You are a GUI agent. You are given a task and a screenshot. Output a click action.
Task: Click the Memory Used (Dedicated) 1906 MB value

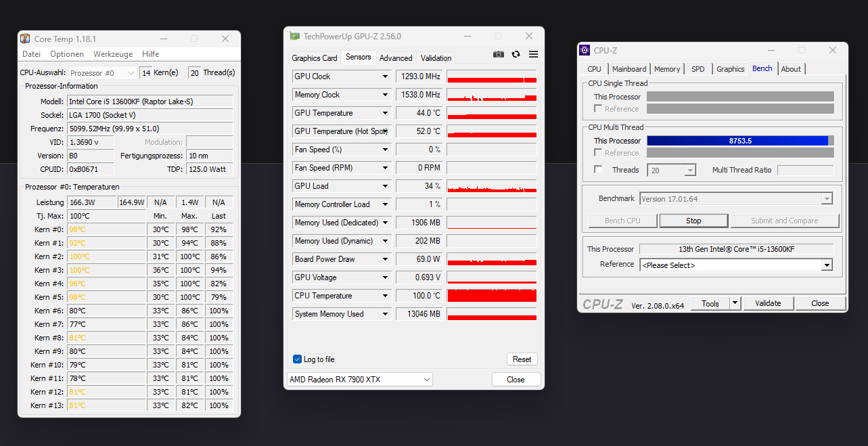(419, 223)
